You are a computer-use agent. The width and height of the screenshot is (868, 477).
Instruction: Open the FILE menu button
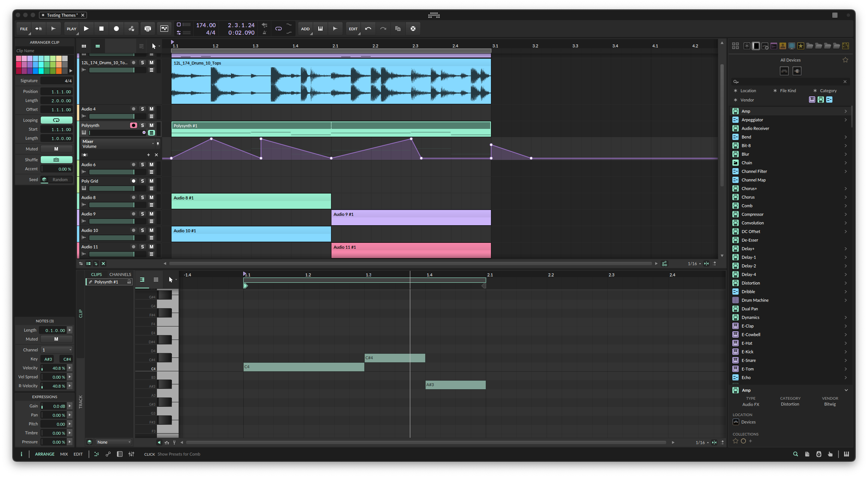point(24,28)
